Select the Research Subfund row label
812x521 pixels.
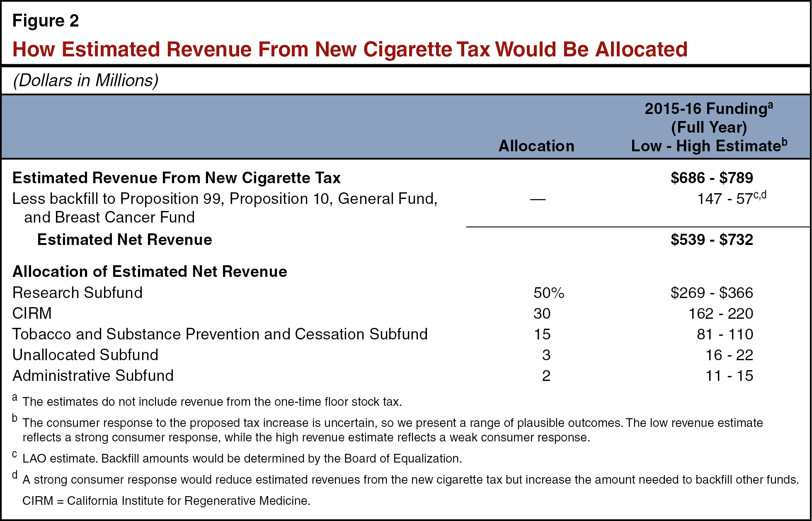tap(78, 293)
